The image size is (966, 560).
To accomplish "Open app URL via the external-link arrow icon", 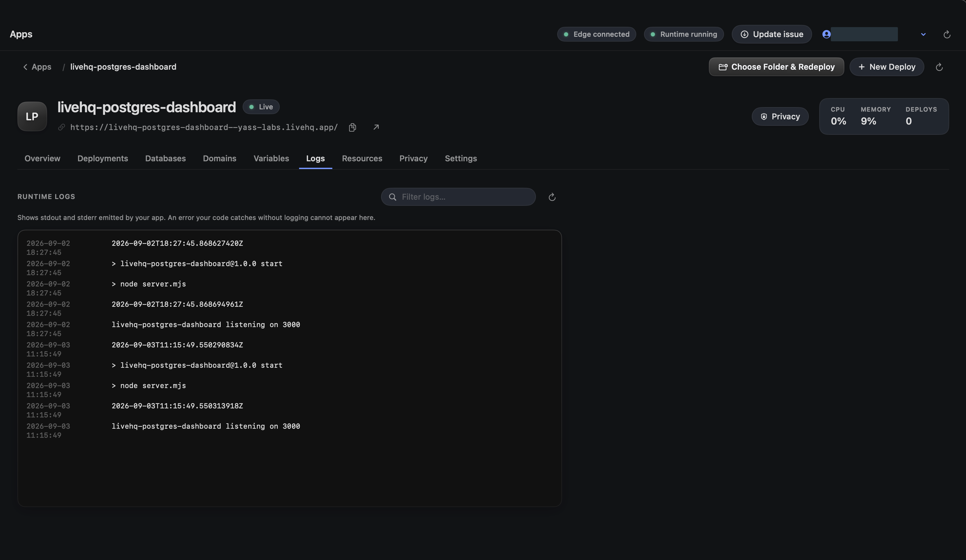I will tap(376, 127).
